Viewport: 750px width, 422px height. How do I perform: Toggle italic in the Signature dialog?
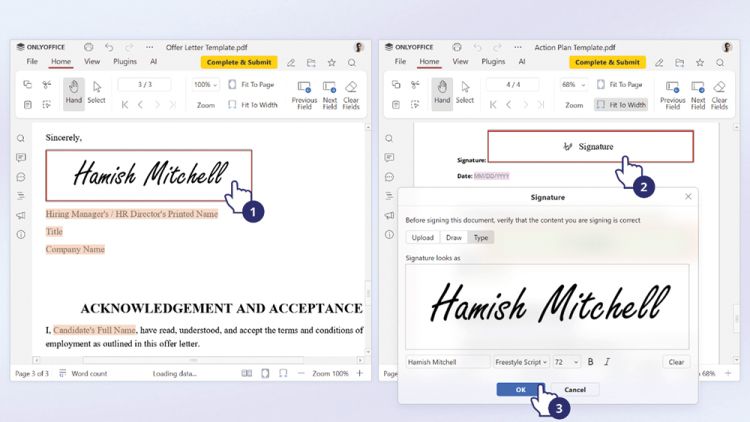tap(607, 362)
